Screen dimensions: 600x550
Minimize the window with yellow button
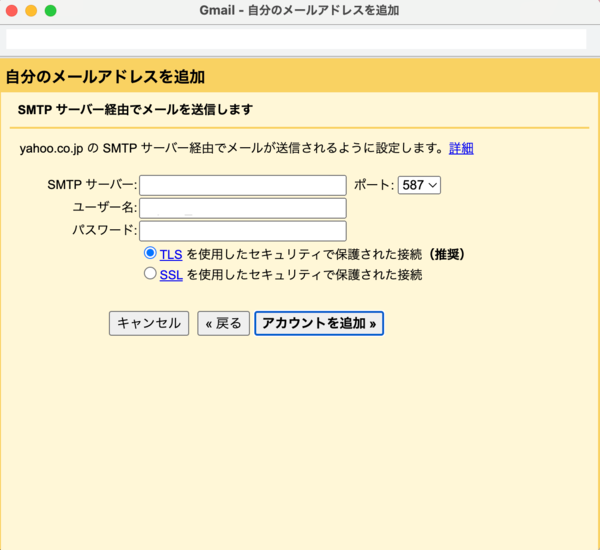click(x=31, y=10)
